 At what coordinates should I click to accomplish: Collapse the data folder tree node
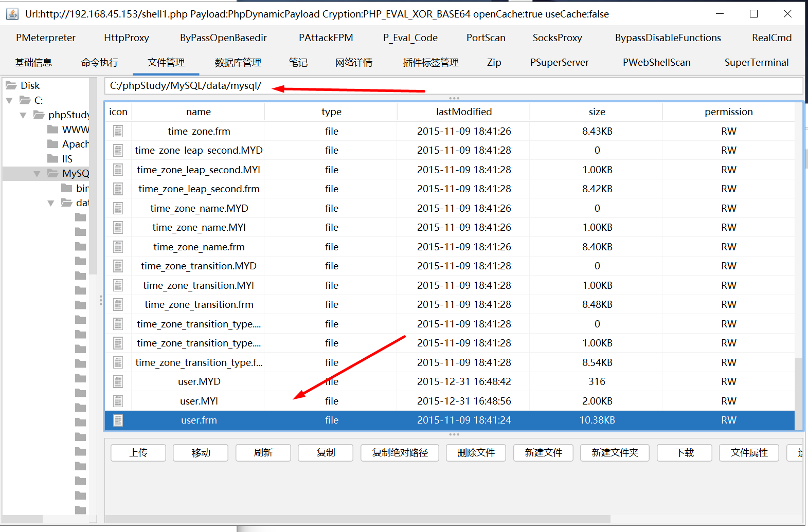tap(51, 203)
